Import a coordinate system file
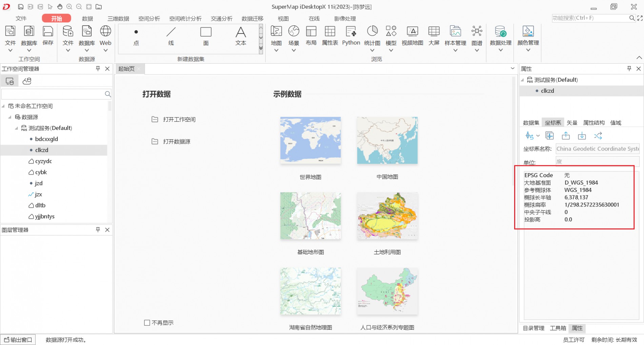 [582, 136]
